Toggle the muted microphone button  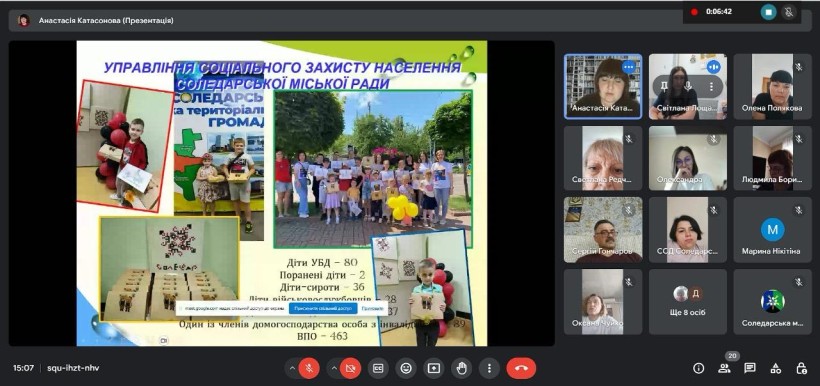(309, 368)
